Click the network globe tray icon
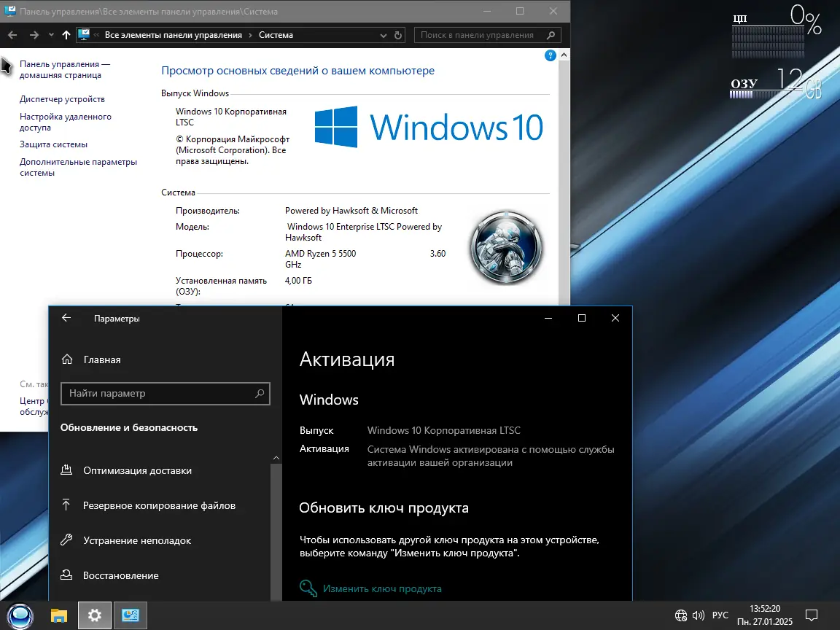 coord(680,615)
